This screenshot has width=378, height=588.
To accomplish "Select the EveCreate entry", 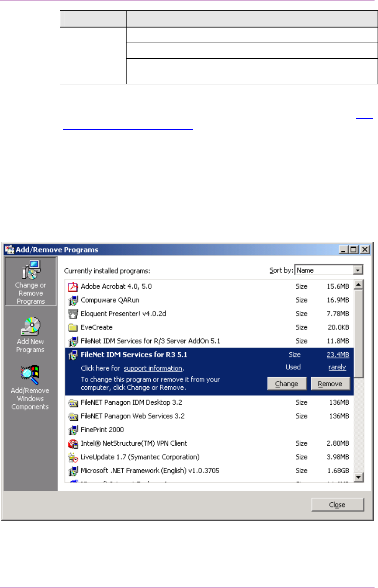I will point(209,327).
